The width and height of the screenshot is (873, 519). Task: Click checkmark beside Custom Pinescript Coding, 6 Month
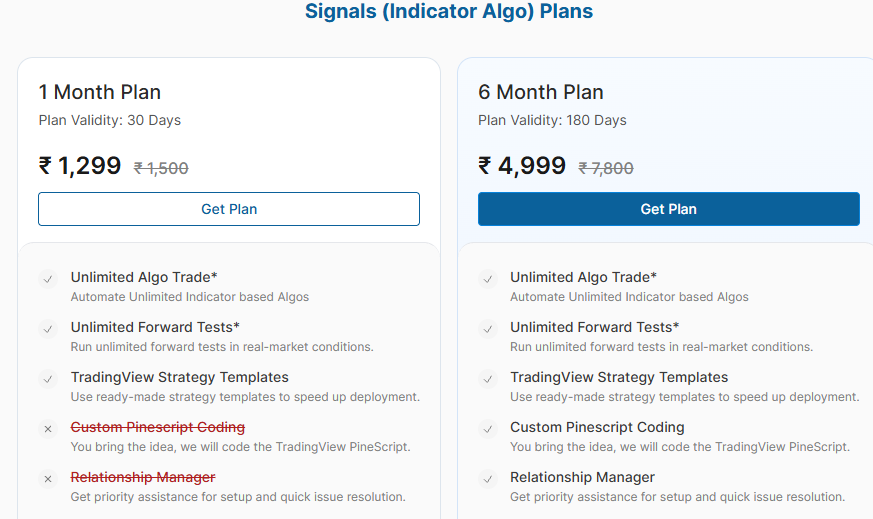pyautogui.click(x=488, y=429)
